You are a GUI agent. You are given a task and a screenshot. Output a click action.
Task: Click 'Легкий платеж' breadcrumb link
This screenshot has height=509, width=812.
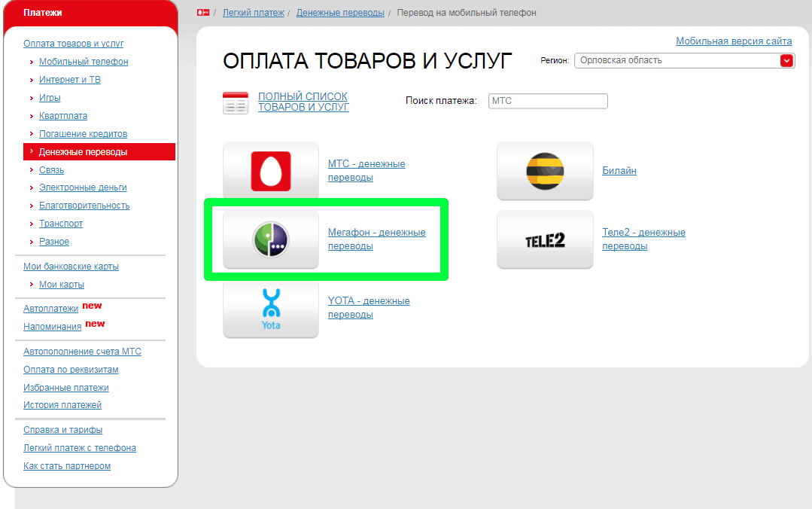[253, 13]
